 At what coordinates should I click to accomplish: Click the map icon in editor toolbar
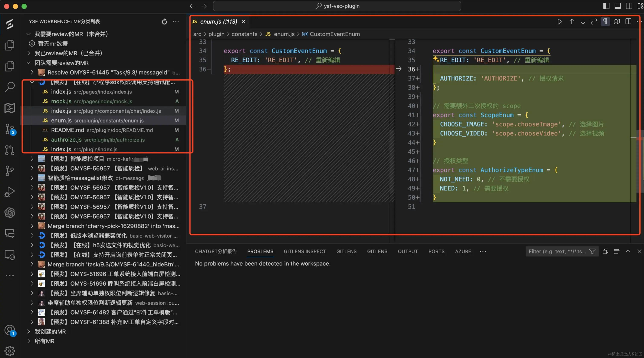point(617,22)
